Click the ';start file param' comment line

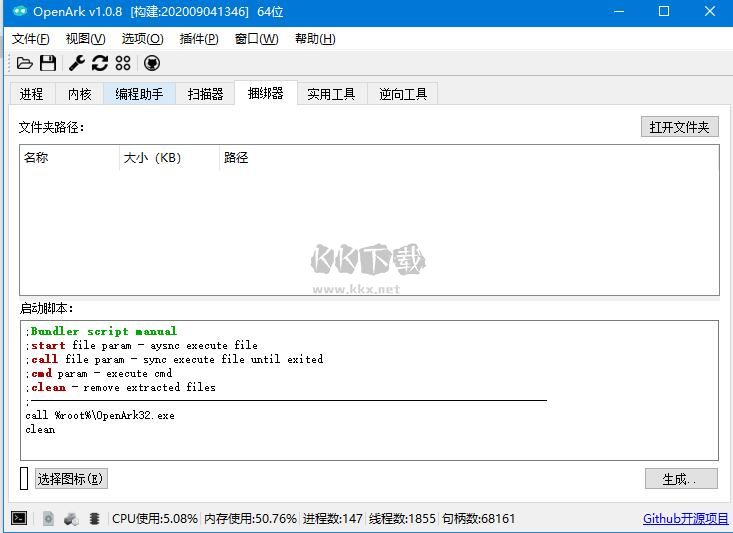click(142, 345)
